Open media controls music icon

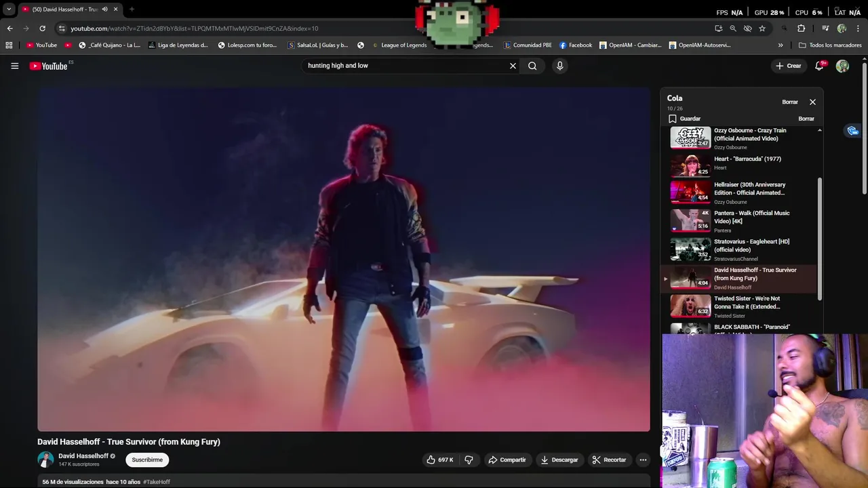pos(825,28)
